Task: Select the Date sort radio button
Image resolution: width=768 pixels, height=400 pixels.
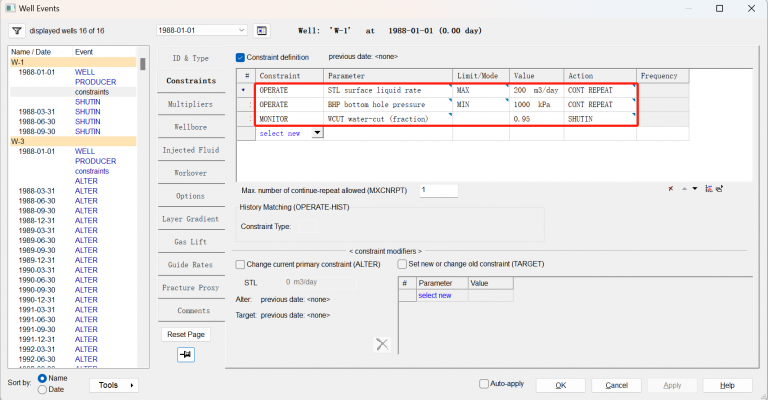Action: pyautogui.click(x=42, y=390)
